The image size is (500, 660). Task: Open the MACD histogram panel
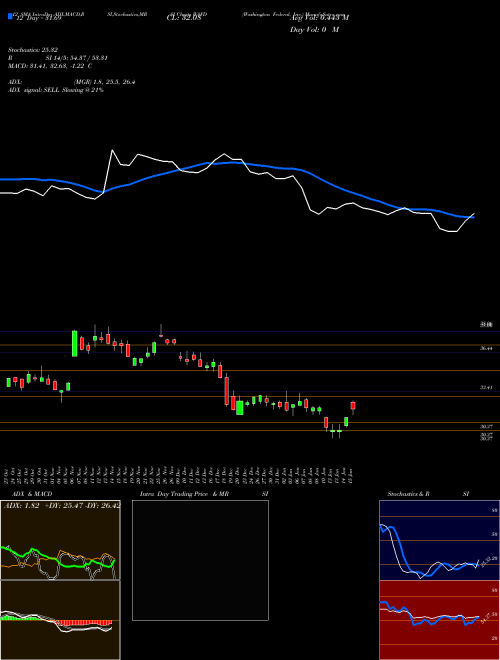60,620
